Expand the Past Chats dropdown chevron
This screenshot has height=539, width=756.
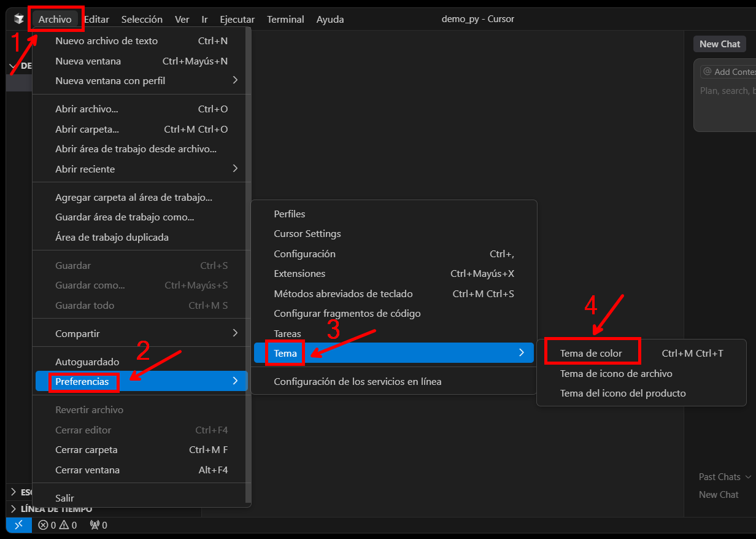748,477
